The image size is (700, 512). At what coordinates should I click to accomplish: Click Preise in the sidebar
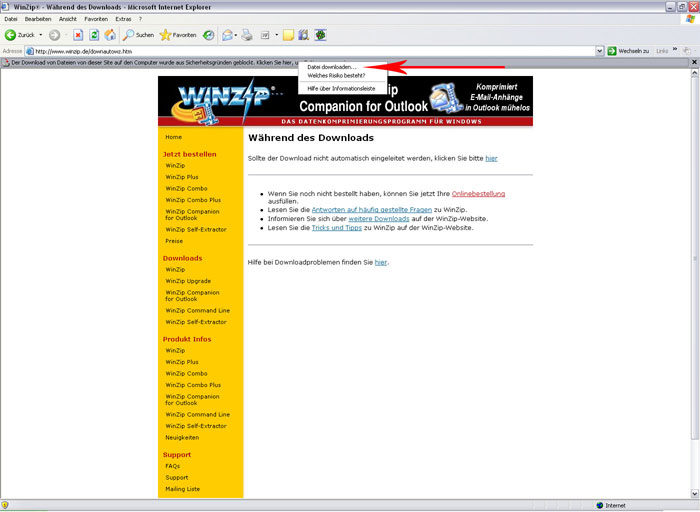coord(174,241)
